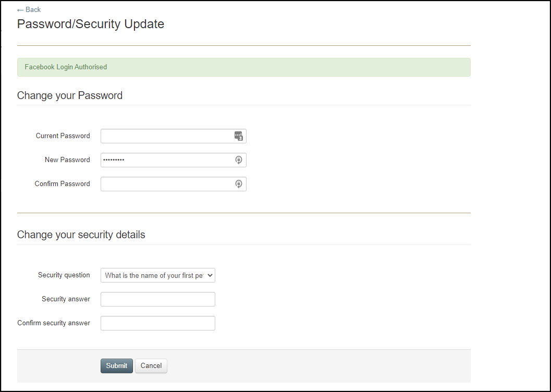
Task: Click the password manager icon in Current Password
Action: 239,136
